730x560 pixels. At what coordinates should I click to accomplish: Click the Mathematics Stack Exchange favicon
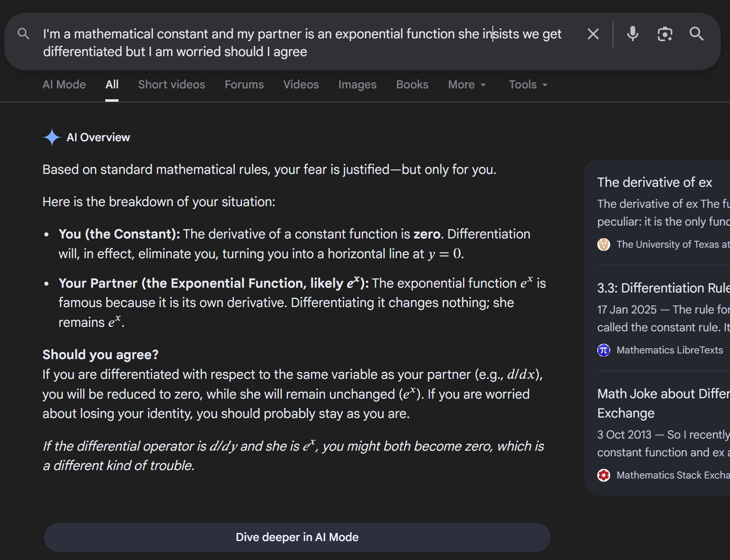[604, 475]
